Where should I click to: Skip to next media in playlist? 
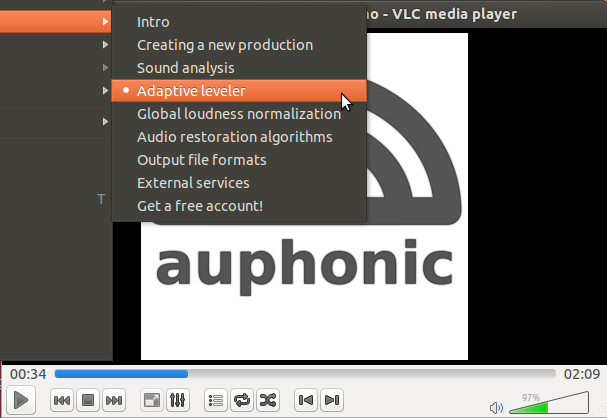tap(114, 400)
